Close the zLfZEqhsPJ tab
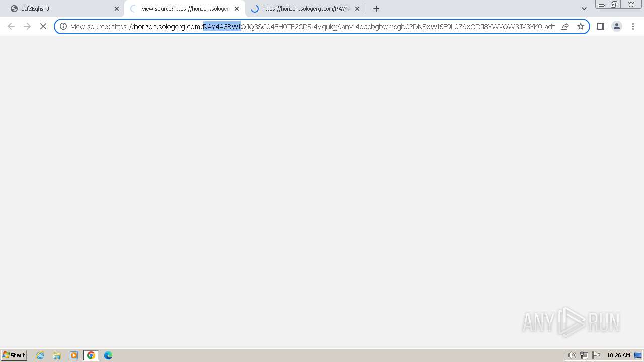The width and height of the screenshot is (644, 362). tap(117, 9)
